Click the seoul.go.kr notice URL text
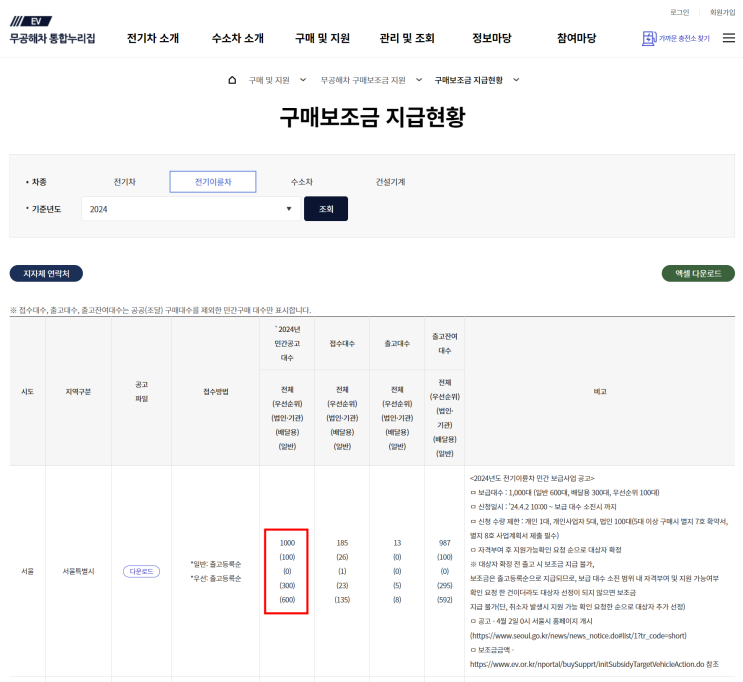Screen dimensions: 743x682 578,636
